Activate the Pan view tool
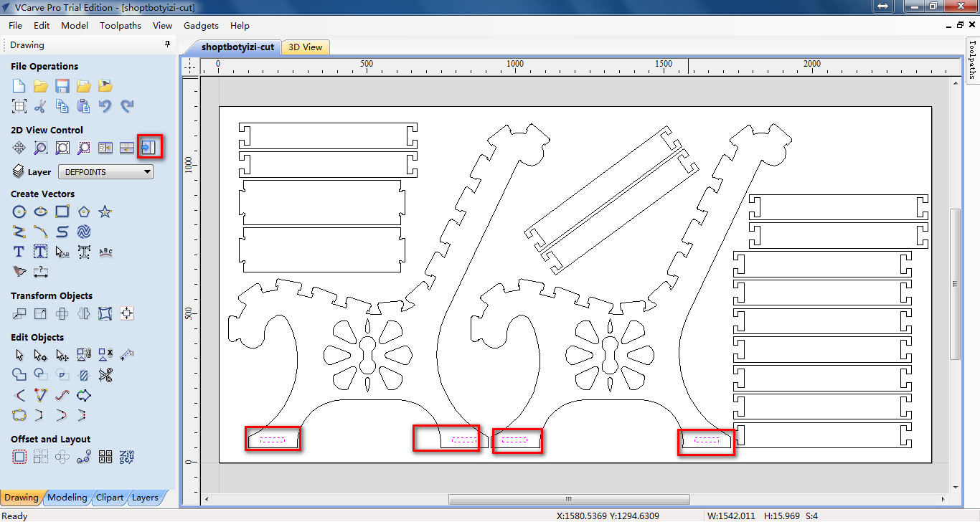 19,148
